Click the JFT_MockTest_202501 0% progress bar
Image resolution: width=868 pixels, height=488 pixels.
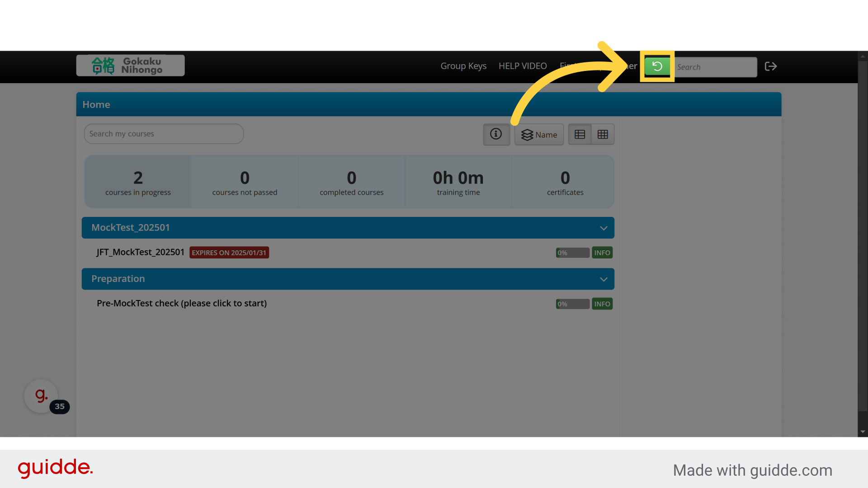coord(572,253)
